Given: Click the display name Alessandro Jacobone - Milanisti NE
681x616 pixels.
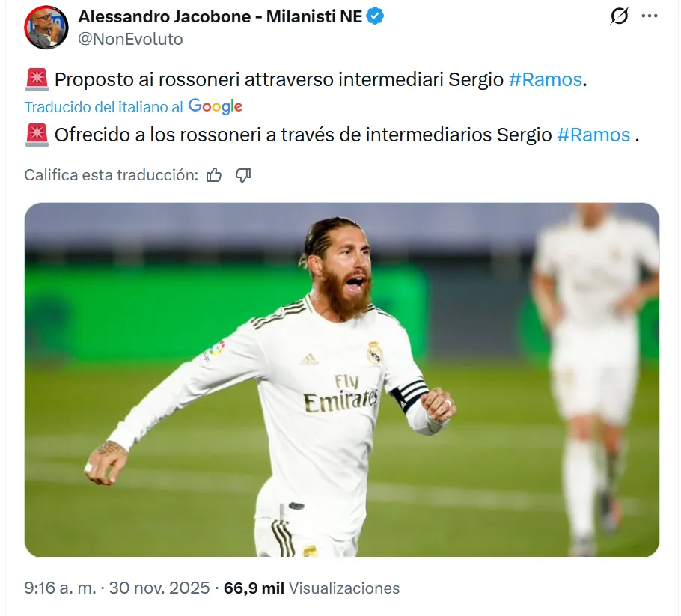Looking at the screenshot, I should pos(220,16).
